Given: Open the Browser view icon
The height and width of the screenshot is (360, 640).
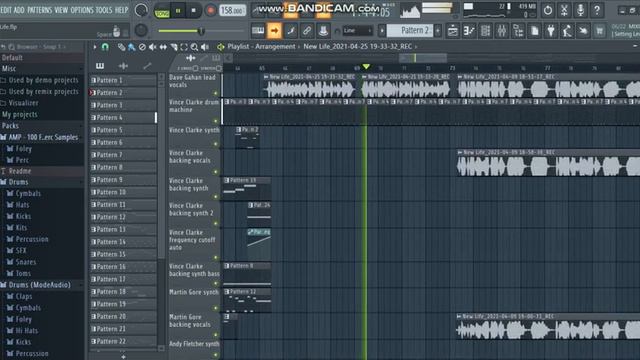Looking at the screenshot, I should (518, 31).
